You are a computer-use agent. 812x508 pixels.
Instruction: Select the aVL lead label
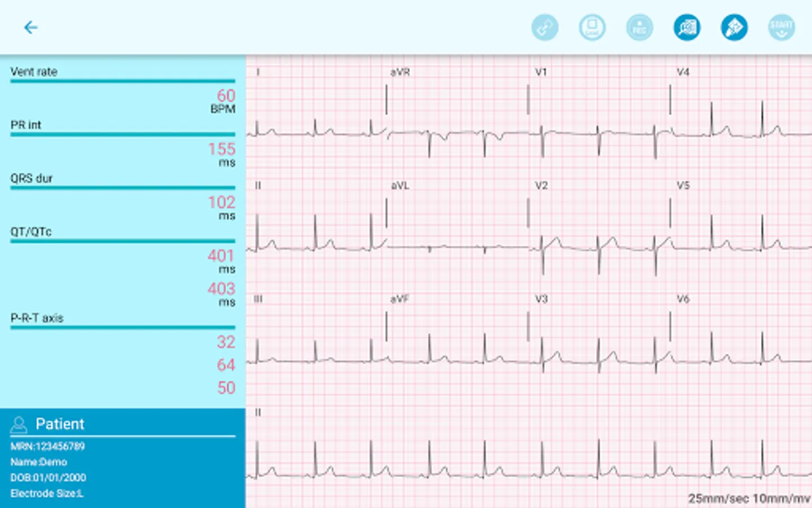pyautogui.click(x=400, y=186)
